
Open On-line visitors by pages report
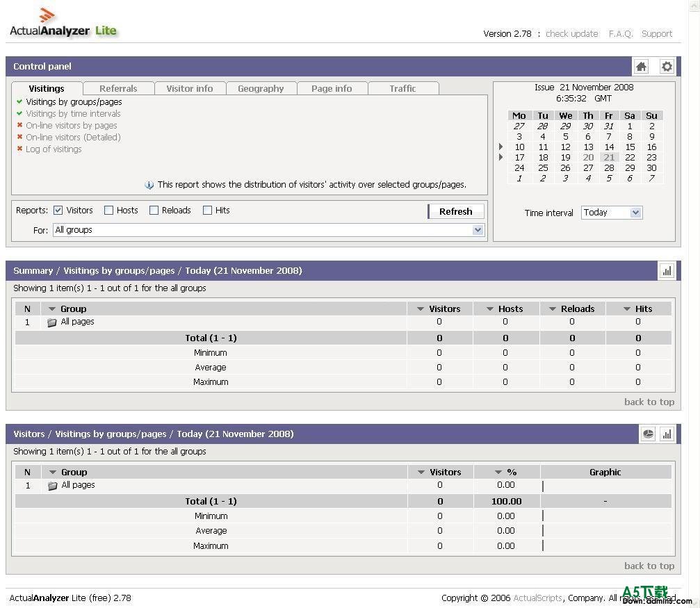(72, 126)
